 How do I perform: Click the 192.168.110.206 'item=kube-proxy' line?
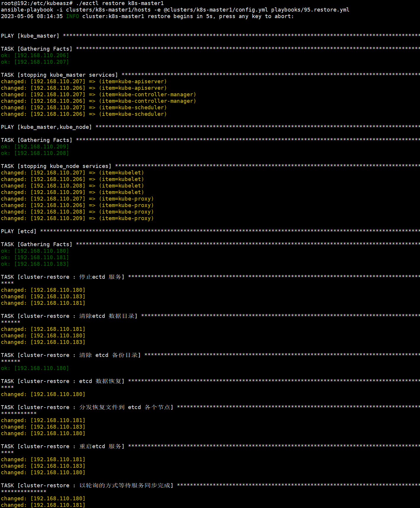tap(77, 205)
